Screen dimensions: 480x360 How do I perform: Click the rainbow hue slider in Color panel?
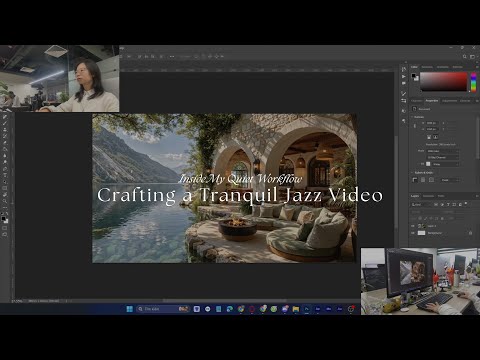coord(473,82)
